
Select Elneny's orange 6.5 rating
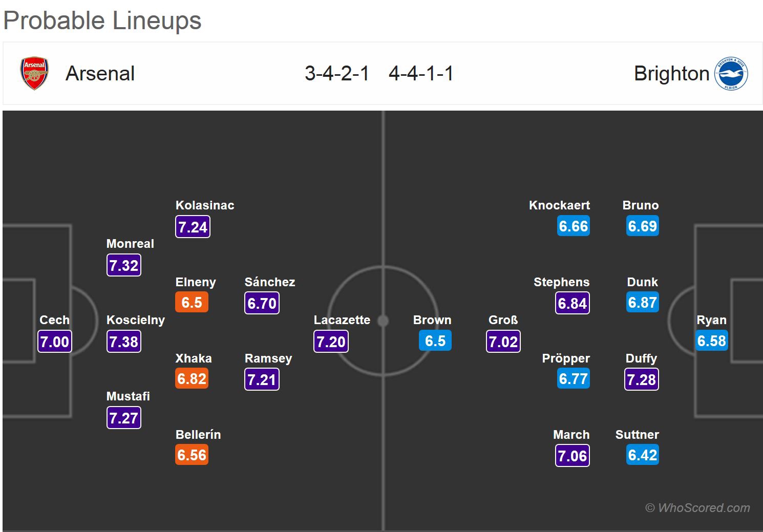tap(192, 303)
